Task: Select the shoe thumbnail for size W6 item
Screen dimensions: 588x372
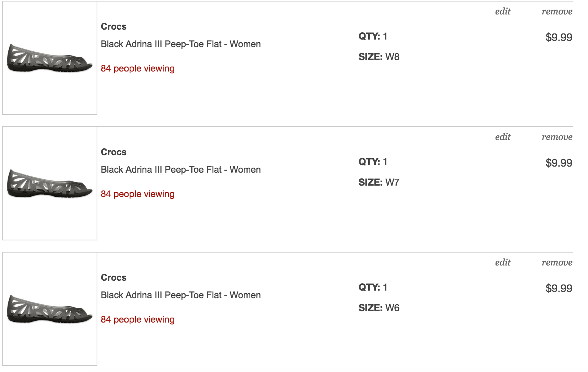Action: [x=50, y=309]
